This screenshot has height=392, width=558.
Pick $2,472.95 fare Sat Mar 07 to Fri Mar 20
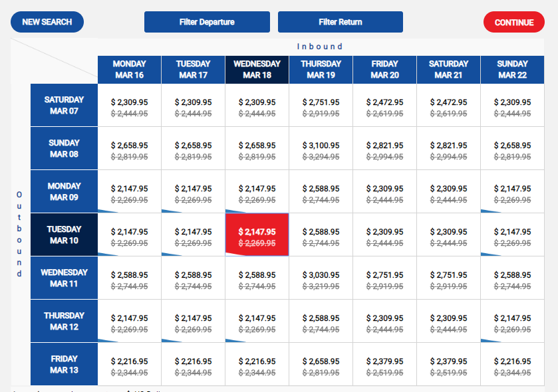click(x=384, y=105)
